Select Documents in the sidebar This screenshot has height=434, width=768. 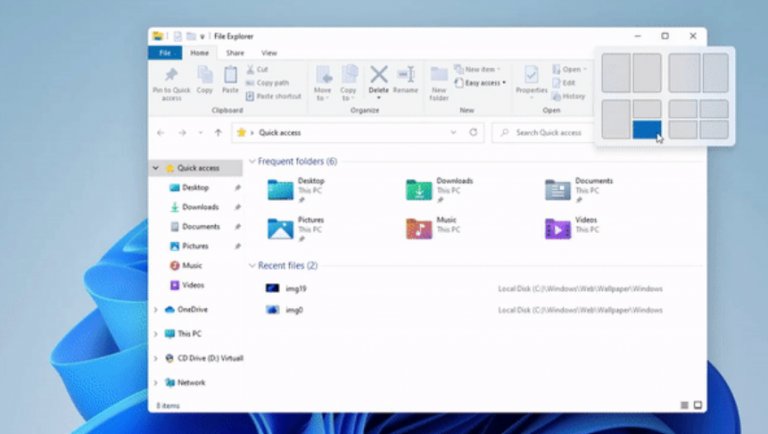[201, 227]
